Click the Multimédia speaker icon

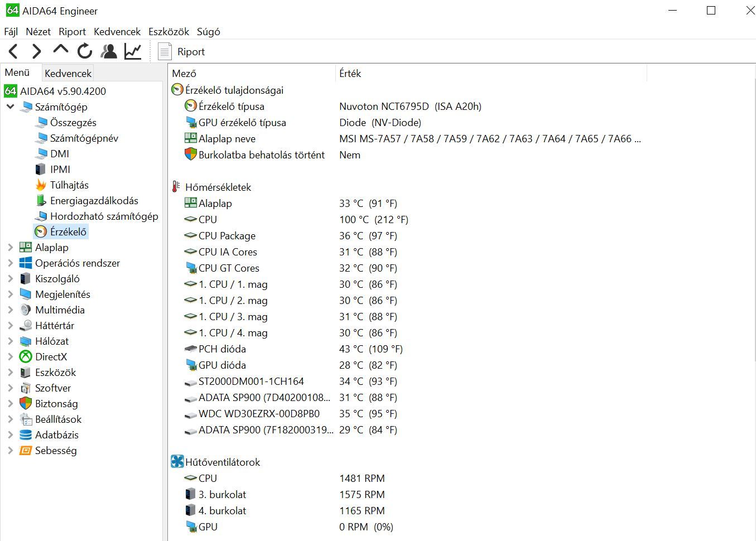pyautogui.click(x=26, y=310)
